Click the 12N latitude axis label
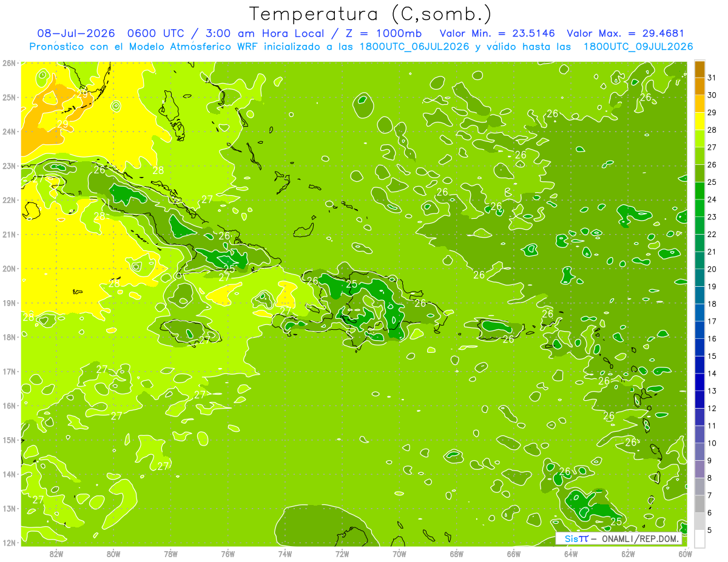Viewport: 728px width, 562px height. (x=8, y=543)
